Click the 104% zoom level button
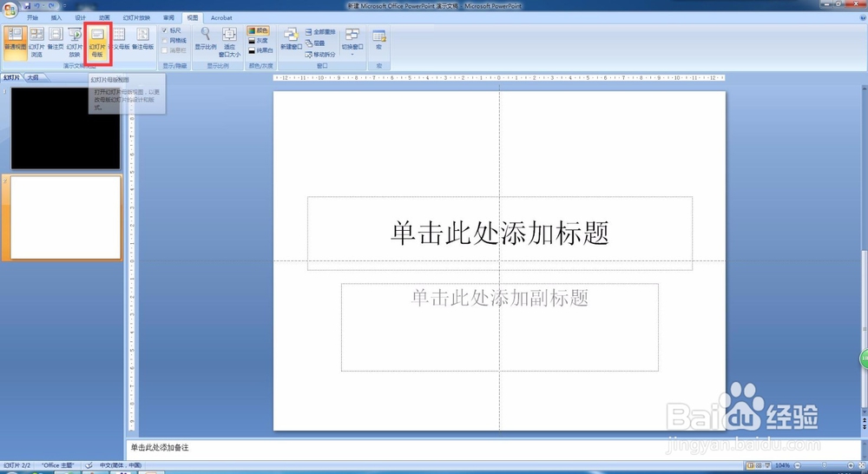Screen dimensions: 868x474 coord(782,465)
